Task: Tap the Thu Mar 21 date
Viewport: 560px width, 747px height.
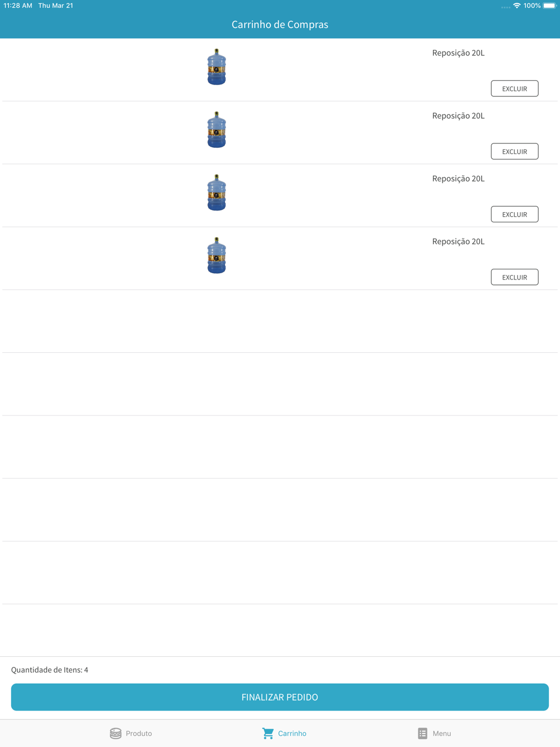Action: [55, 6]
